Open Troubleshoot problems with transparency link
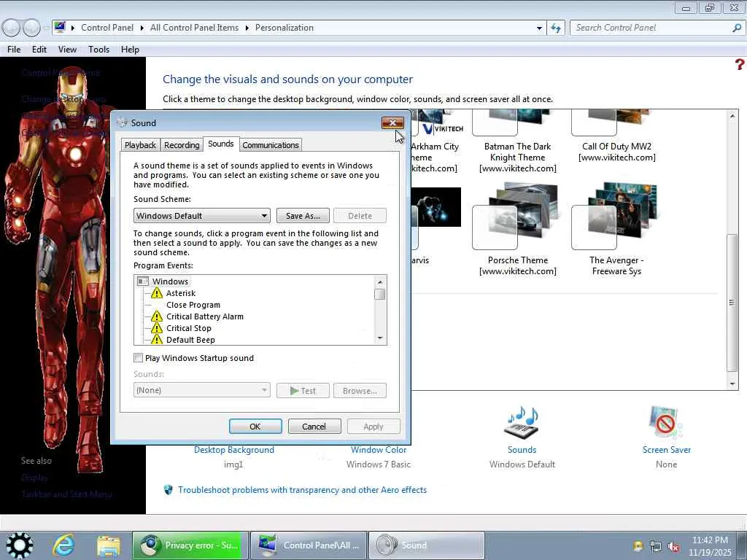747x560 pixels. point(303,489)
